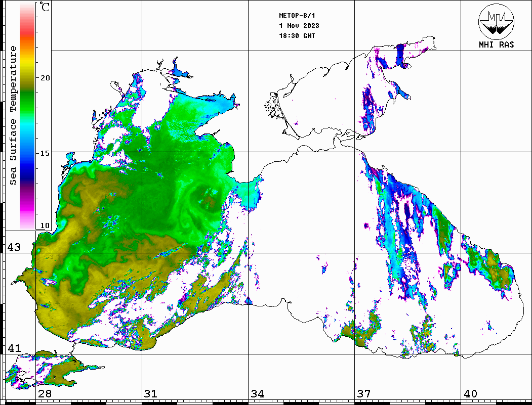
Task: Click the MHI RAS circular logo
Action: (496, 21)
